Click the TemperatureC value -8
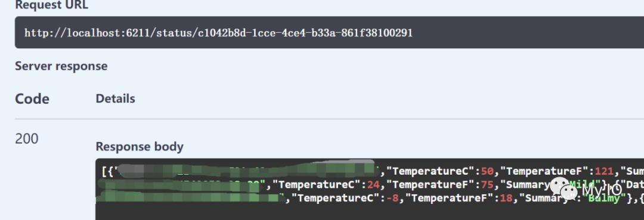Screen dimensions: 644x220 click(393, 199)
